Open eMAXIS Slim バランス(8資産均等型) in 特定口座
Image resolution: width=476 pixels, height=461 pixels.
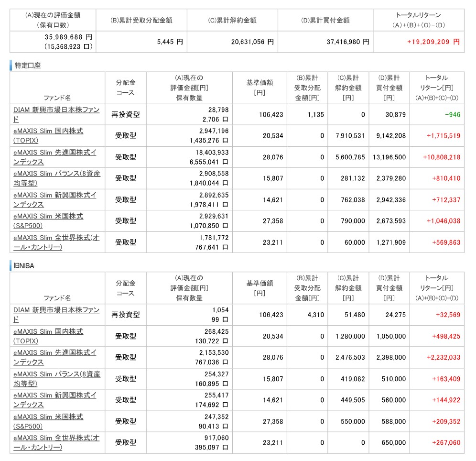click(57, 178)
